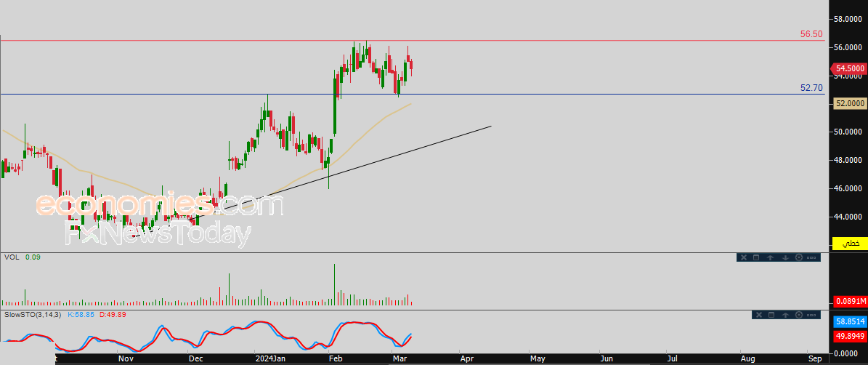
Task: Open SlowSTO settings gear
Action: coord(800,315)
